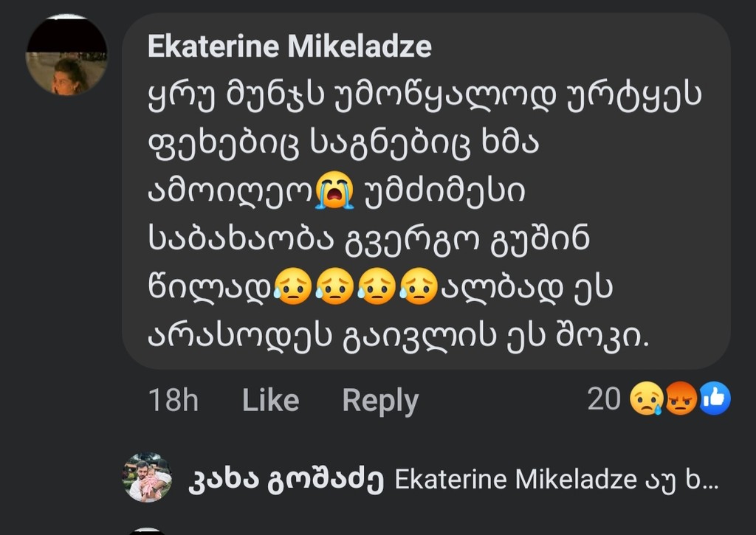Screen dimensions: 756x535
Task: Open კახა გოშაძე's profile picture
Action: [147, 477]
